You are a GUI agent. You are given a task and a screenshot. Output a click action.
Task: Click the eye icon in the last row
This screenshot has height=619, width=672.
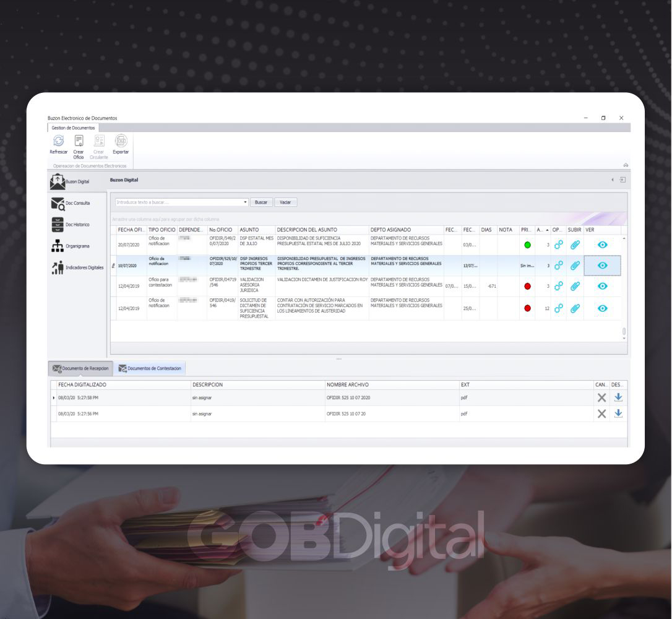(x=602, y=308)
